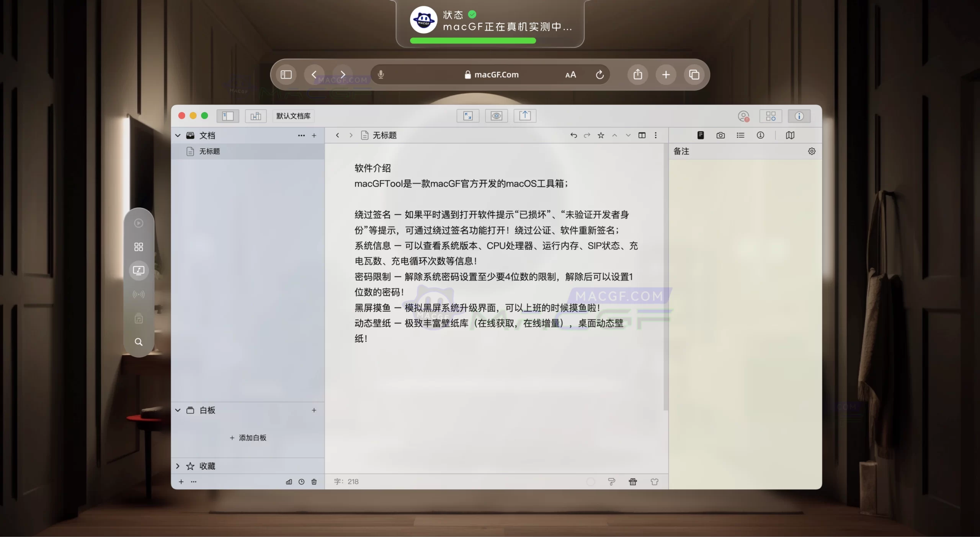This screenshot has height=537, width=980.
Task: Click the broadcast/radio icon in the floating dock
Action: tap(139, 295)
